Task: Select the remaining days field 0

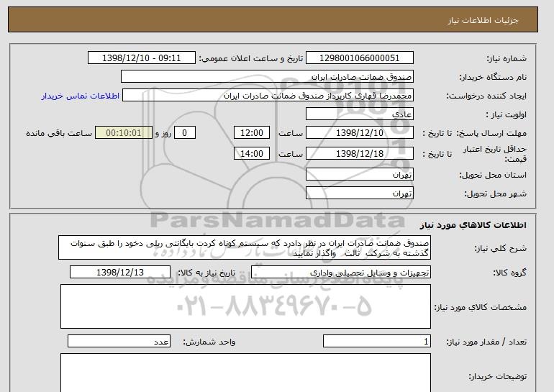Action: (x=184, y=133)
